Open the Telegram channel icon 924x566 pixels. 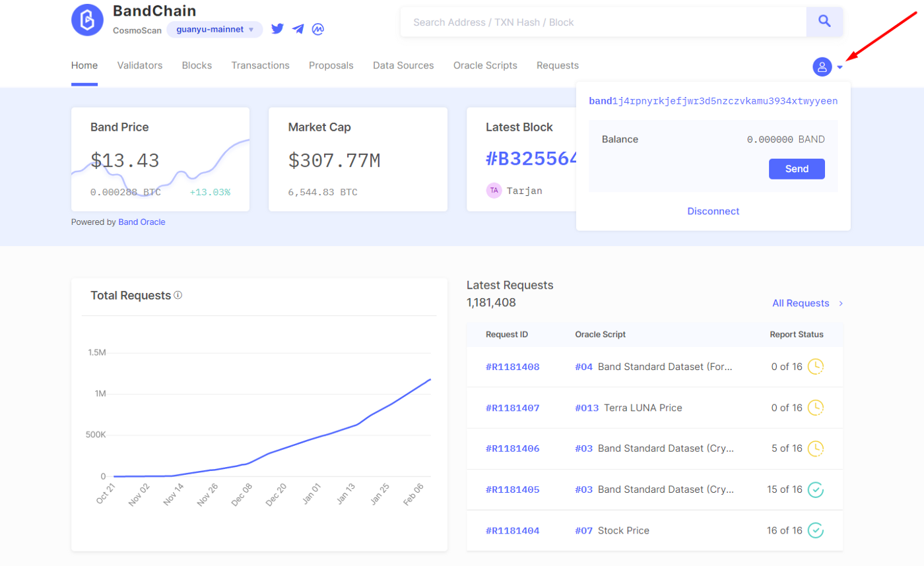pyautogui.click(x=298, y=29)
